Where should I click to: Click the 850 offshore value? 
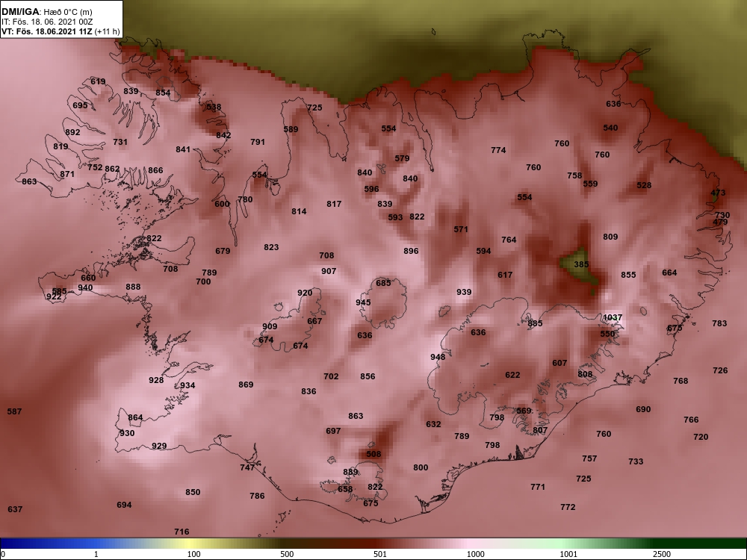tap(193, 492)
